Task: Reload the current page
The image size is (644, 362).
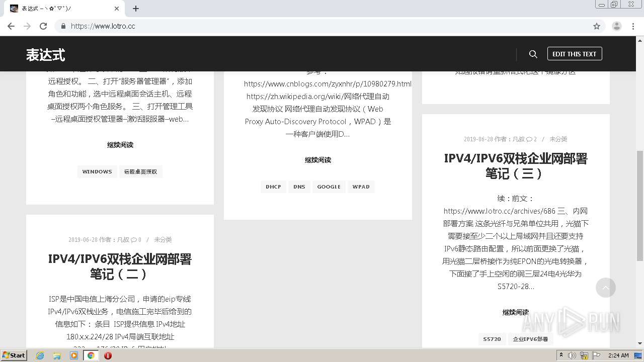Action: [x=43, y=26]
